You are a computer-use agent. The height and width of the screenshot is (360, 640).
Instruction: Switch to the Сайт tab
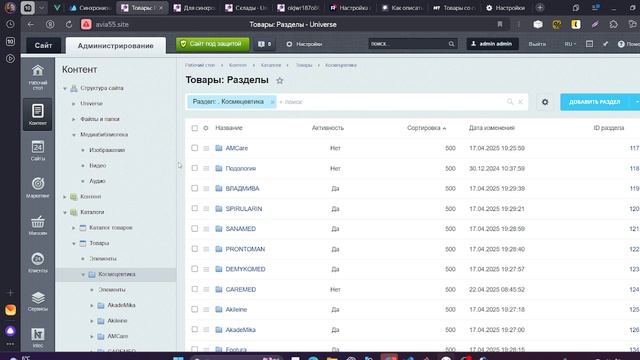click(x=43, y=45)
